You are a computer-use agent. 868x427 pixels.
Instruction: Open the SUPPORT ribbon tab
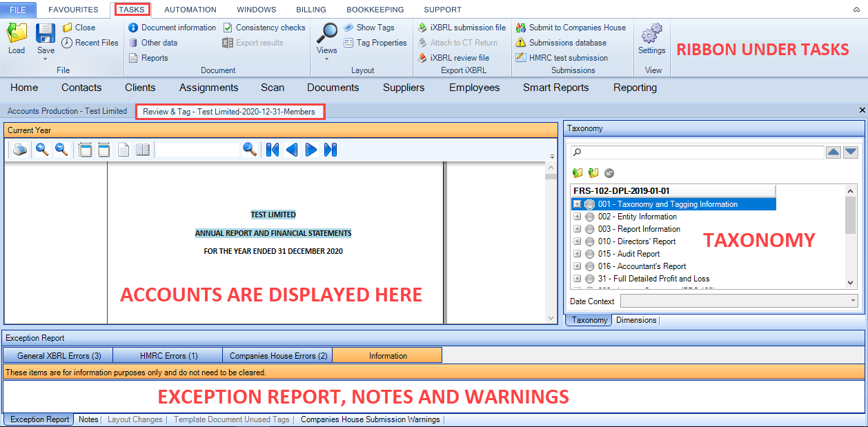442,10
